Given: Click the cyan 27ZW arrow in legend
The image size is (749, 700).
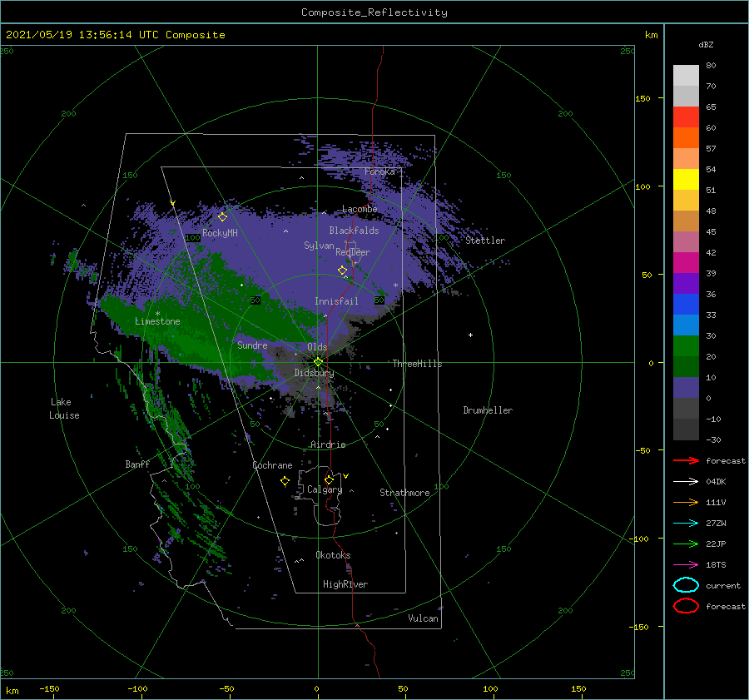Looking at the screenshot, I should point(686,524).
